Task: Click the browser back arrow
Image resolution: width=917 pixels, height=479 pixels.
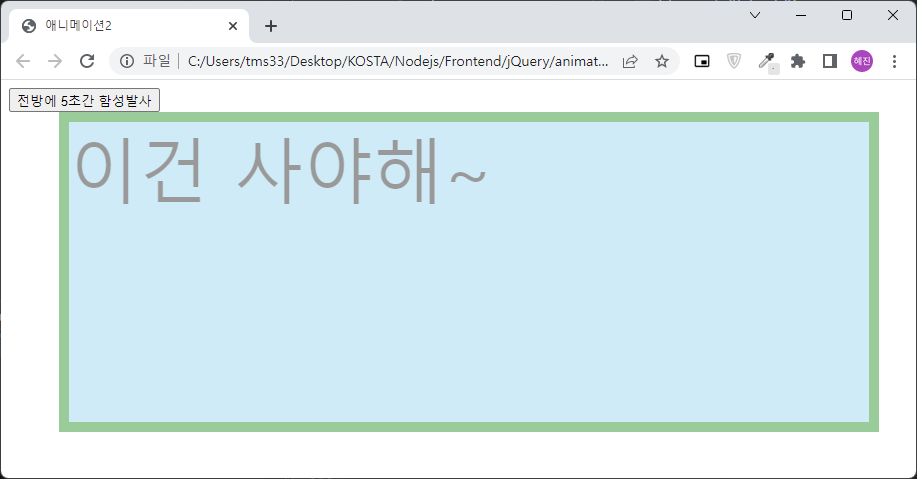Action: point(23,61)
